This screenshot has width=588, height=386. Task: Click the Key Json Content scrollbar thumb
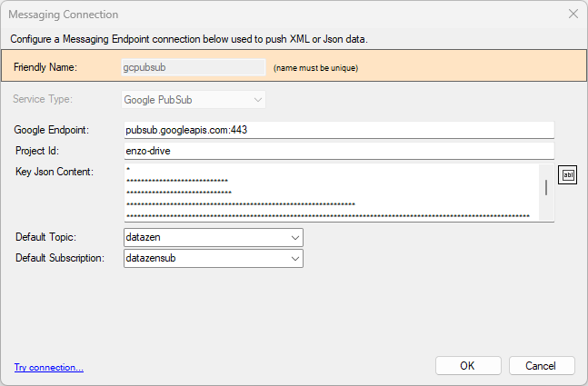[546, 187]
